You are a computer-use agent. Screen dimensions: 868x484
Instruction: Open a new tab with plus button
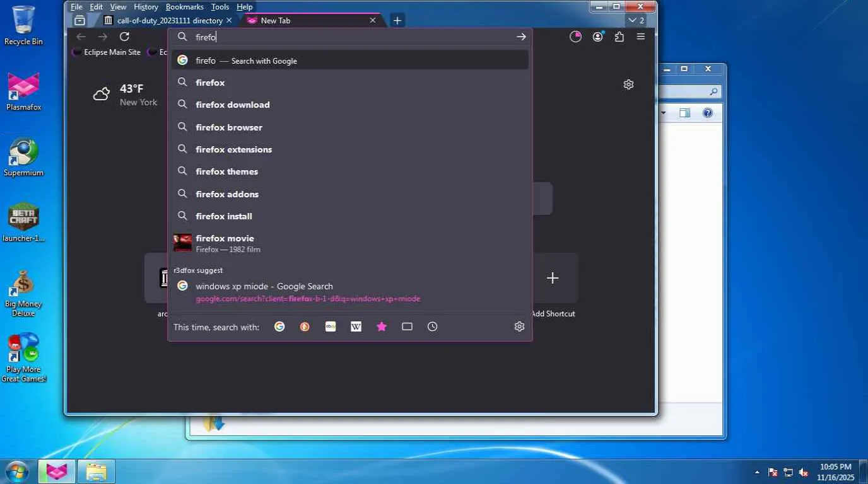coord(397,20)
